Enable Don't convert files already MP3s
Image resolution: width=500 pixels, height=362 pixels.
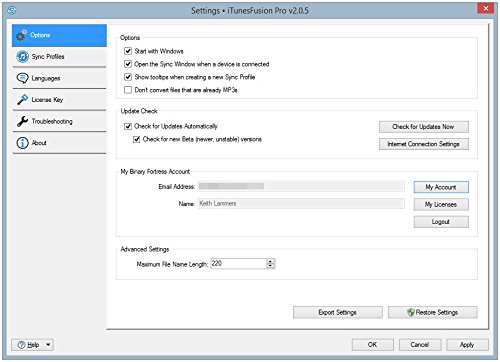coord(128,90)
